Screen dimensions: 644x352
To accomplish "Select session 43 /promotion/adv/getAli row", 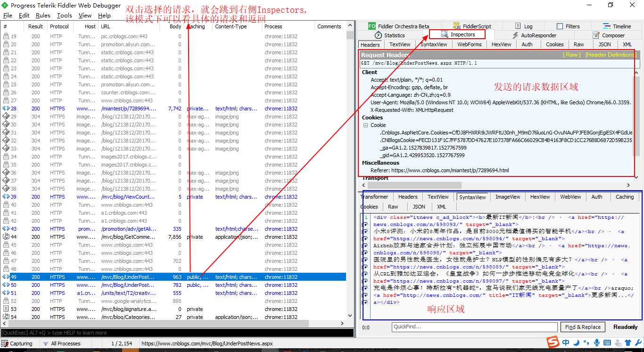I will pyautogui.click(x=173, y=229).
